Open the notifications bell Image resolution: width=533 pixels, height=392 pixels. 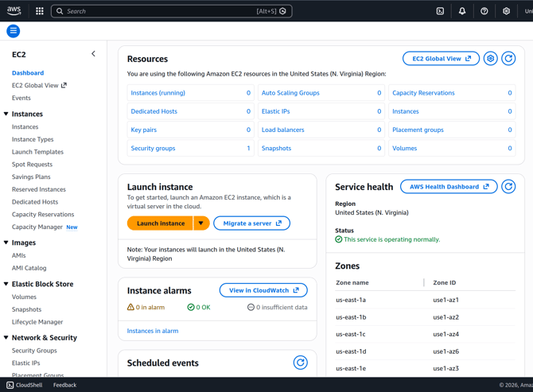462,11
